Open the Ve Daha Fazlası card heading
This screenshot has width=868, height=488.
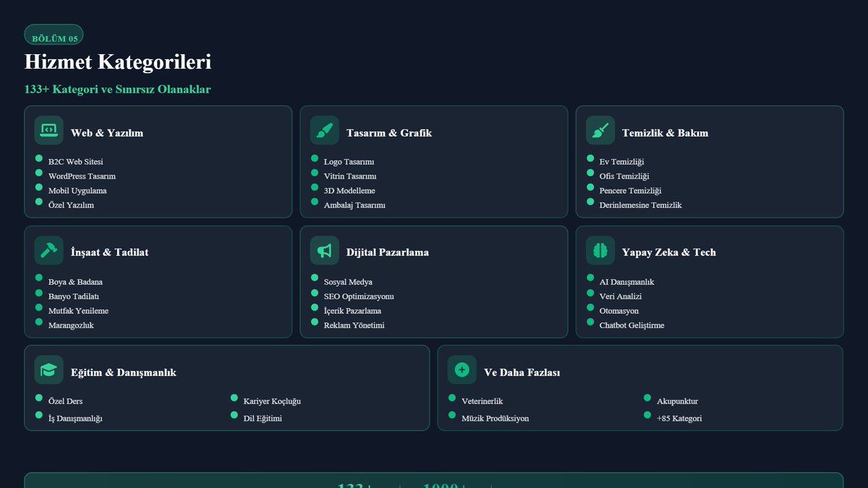pos(522,372)
